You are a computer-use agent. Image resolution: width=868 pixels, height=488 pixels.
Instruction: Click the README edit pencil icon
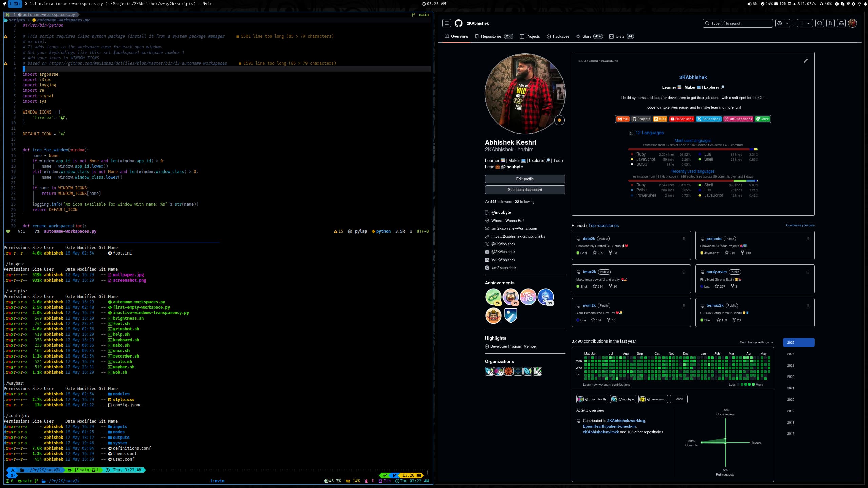pyautogui.click(x=806, y=61)
